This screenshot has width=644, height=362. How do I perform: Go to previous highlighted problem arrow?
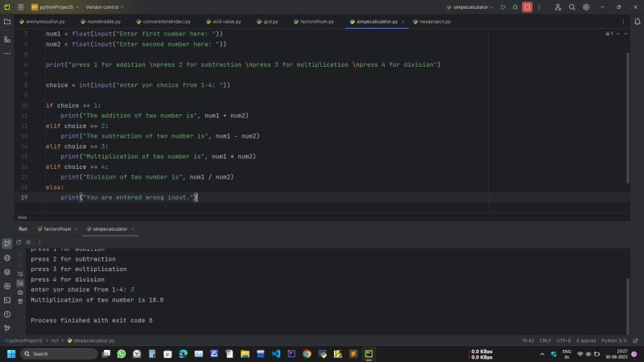pyautogui.click(x=618, y=34)
